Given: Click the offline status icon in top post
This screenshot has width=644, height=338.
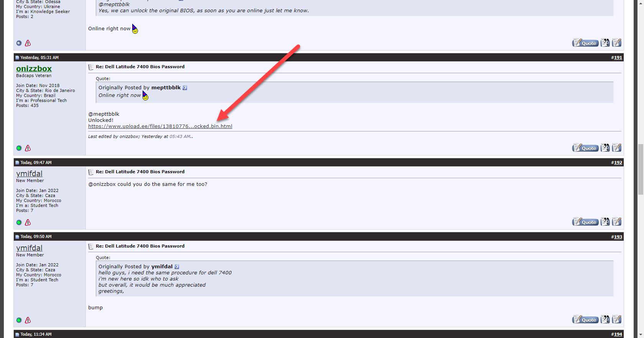Looking at the screenshot, I should 19,43.
